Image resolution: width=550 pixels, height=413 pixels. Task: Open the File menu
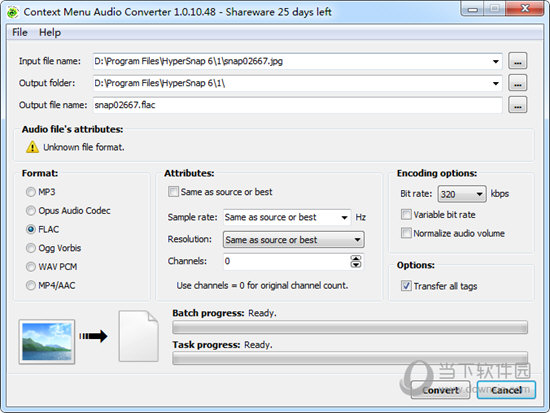(20, 33)
